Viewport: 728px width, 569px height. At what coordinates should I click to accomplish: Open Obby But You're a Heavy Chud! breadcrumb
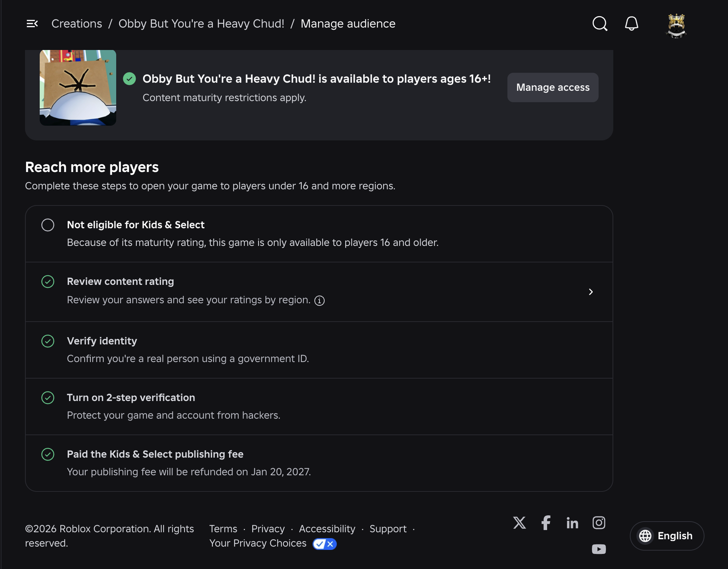(201, 24)
